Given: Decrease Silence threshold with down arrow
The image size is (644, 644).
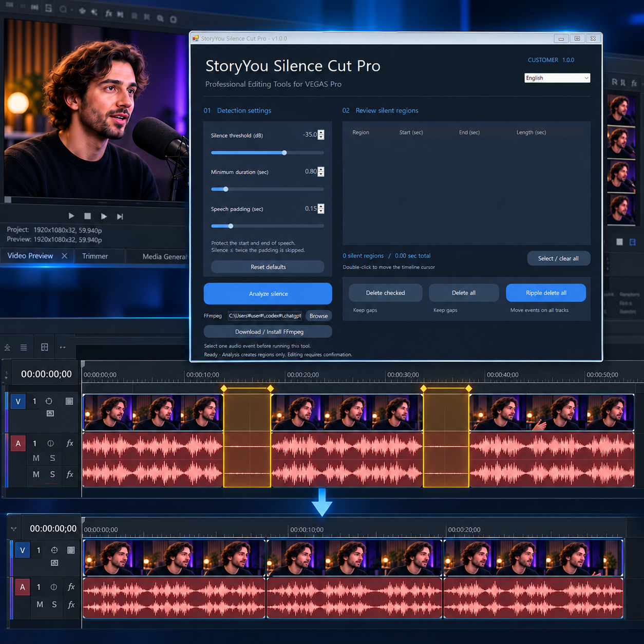Looking at the screenshot, I should point(321,137).
